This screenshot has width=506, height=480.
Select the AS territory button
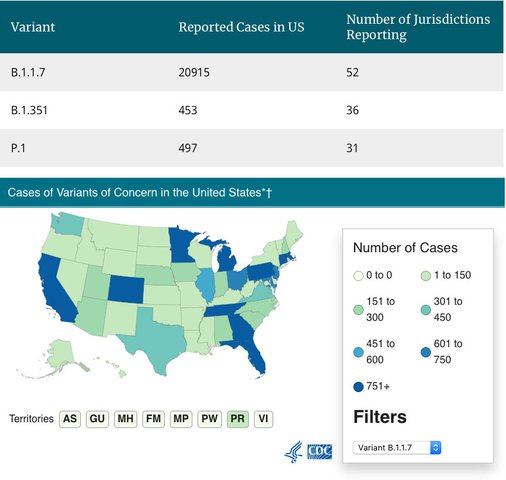point(70,419)
